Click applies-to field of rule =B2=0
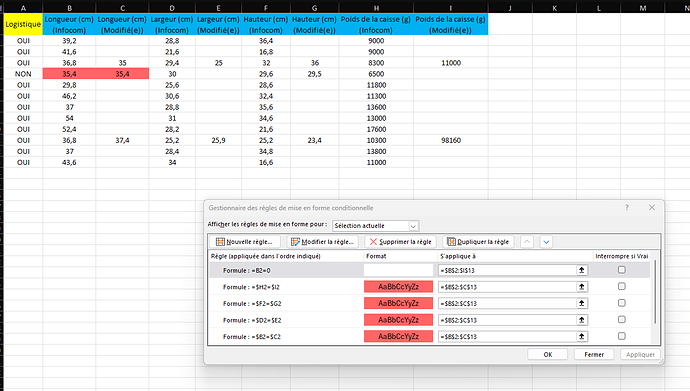 507,270
